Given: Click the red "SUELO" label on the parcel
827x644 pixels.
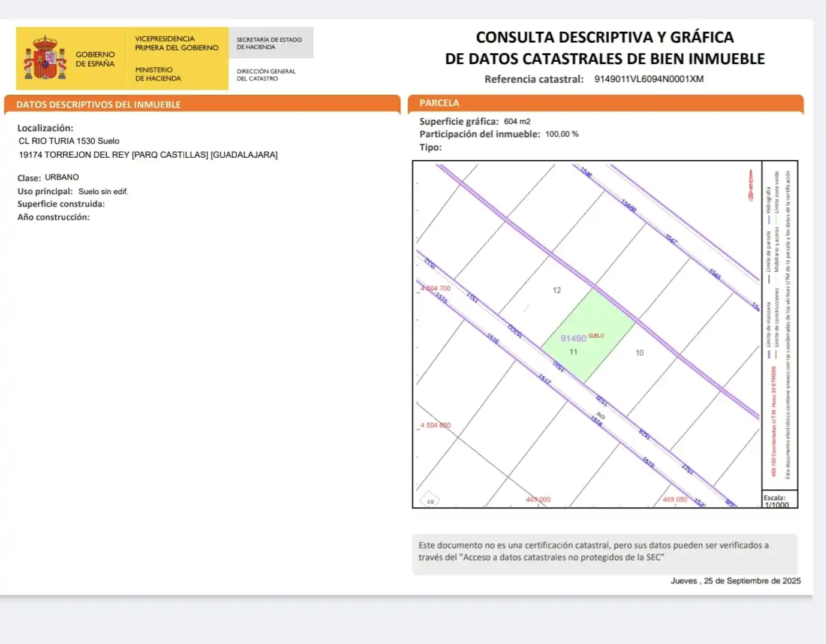Looking at the screenshot, I should click(596, 336).
